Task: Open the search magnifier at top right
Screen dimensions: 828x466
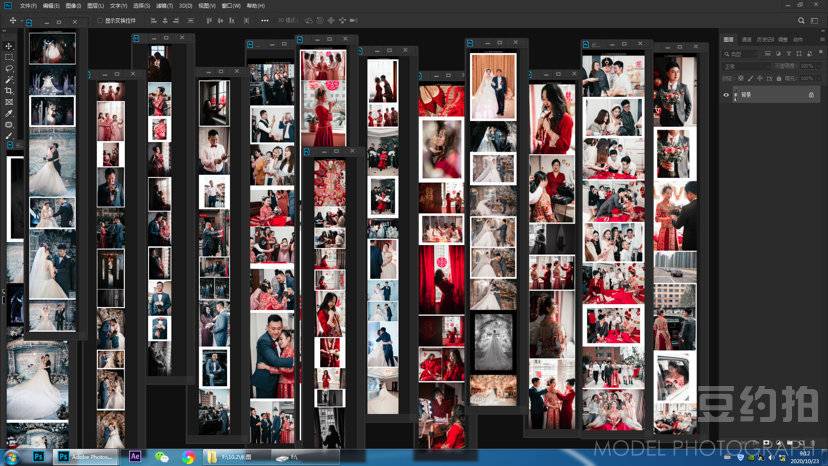Action: (801, 21)
